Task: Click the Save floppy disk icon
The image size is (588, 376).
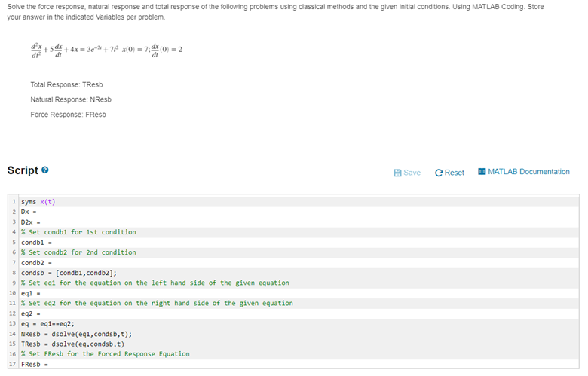Action: pos(397,173)
